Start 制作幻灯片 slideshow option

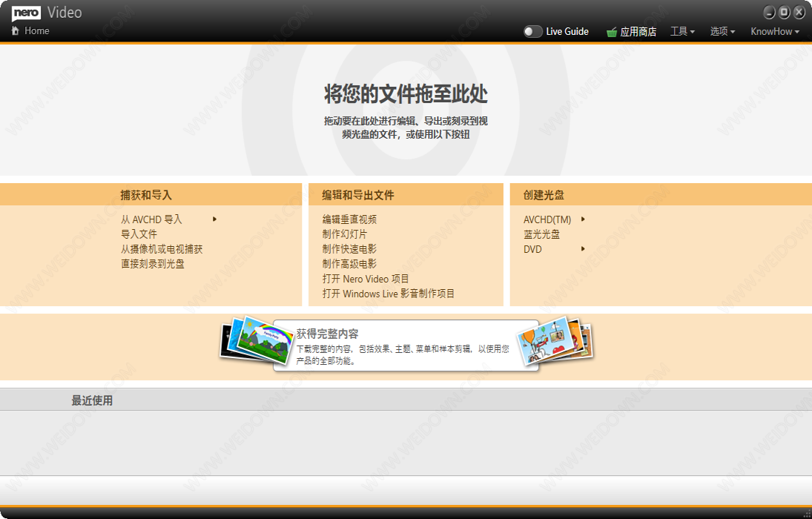345,234
